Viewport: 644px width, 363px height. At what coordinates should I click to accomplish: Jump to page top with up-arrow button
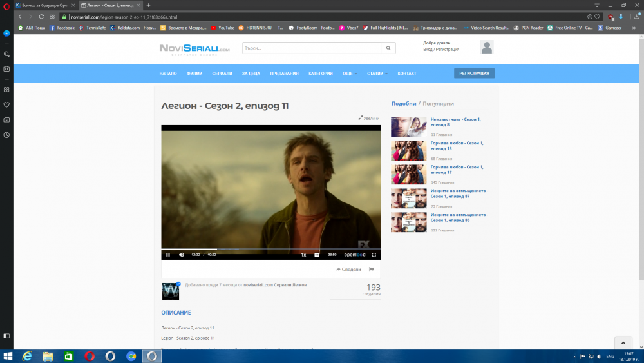coord(623,343)
